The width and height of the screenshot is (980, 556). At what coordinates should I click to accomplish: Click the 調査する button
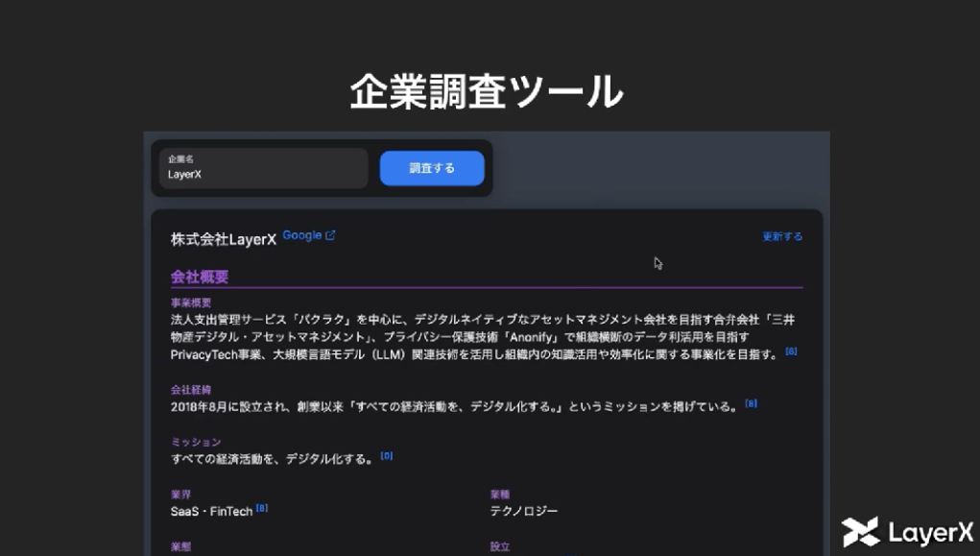click(x=432, y=168)
